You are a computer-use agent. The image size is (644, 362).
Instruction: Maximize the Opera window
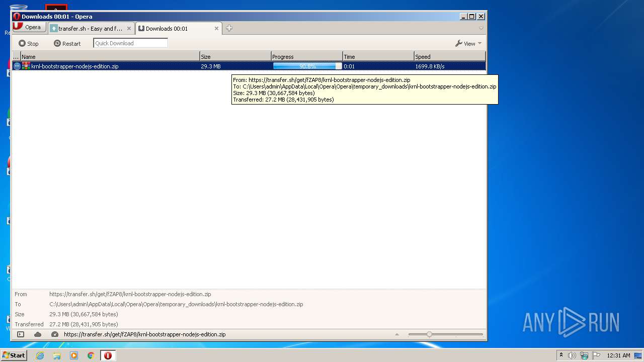point(471,17)
